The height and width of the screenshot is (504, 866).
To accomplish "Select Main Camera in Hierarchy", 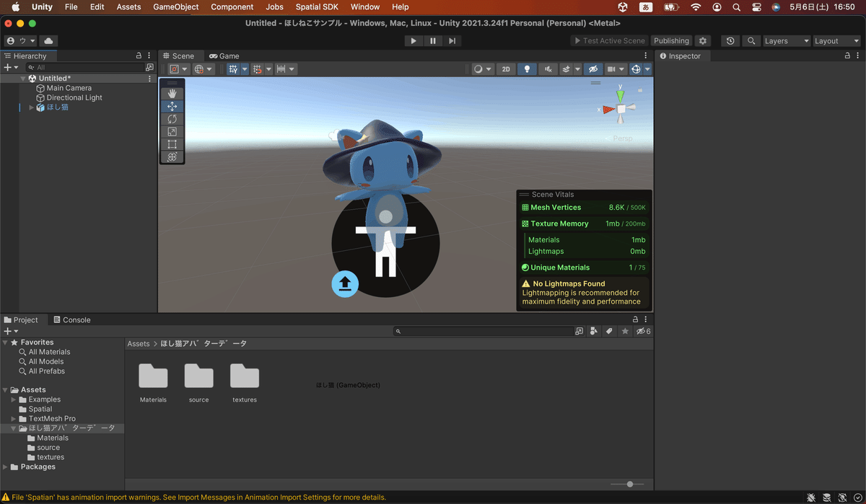I will click(69, 88).
